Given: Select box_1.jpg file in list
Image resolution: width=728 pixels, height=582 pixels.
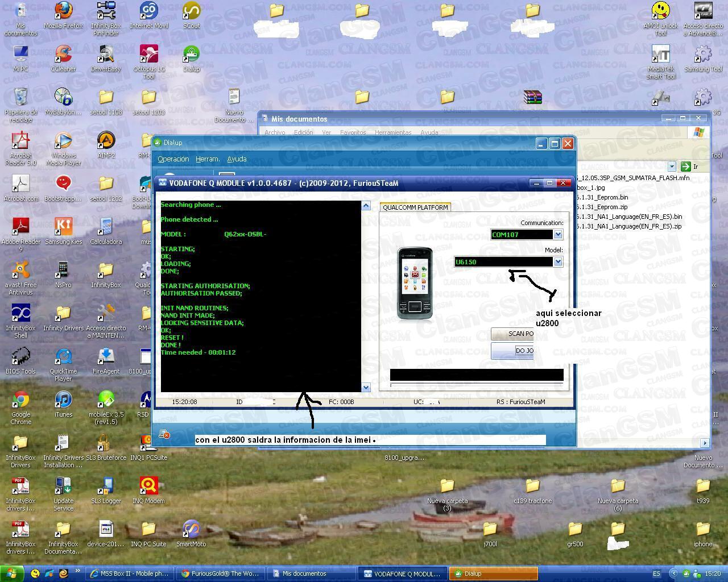Looking at the screenshot, I should pyautogui.click(x=591, y=188).
